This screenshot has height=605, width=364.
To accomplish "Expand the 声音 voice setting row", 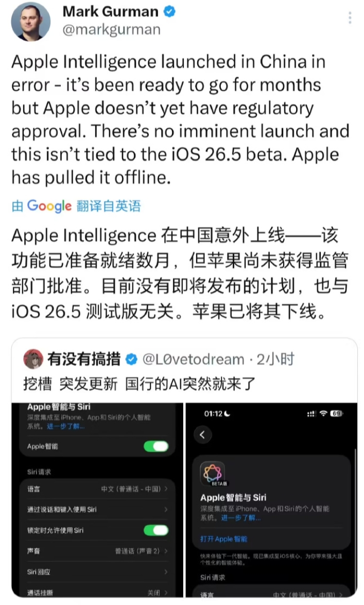I will coord(97,551).
